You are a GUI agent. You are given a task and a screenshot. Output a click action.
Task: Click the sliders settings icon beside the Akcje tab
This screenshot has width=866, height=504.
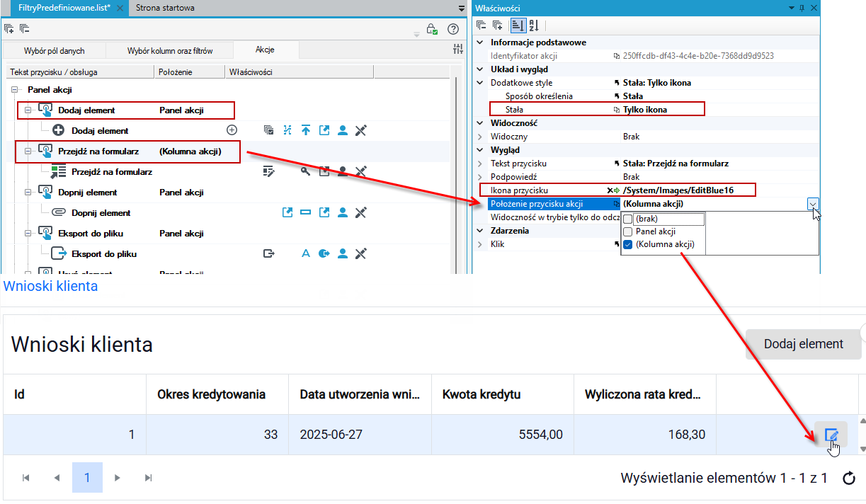457,50
